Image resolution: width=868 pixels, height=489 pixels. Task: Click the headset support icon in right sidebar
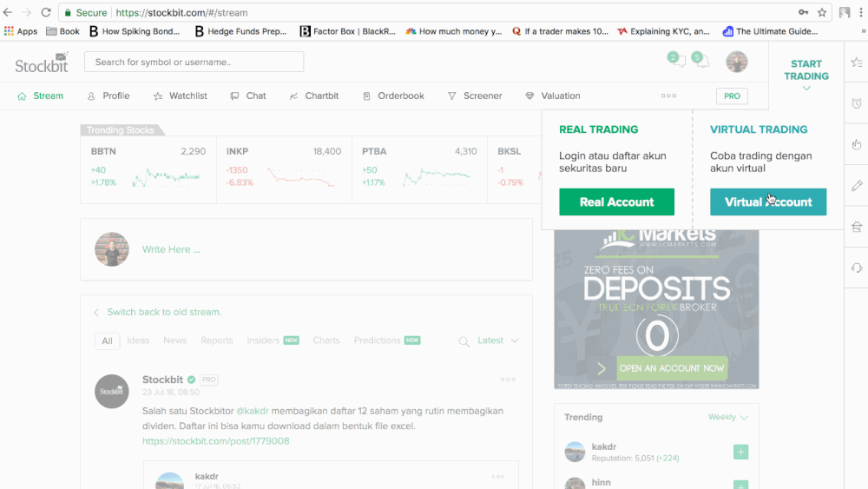click(857, 268)
